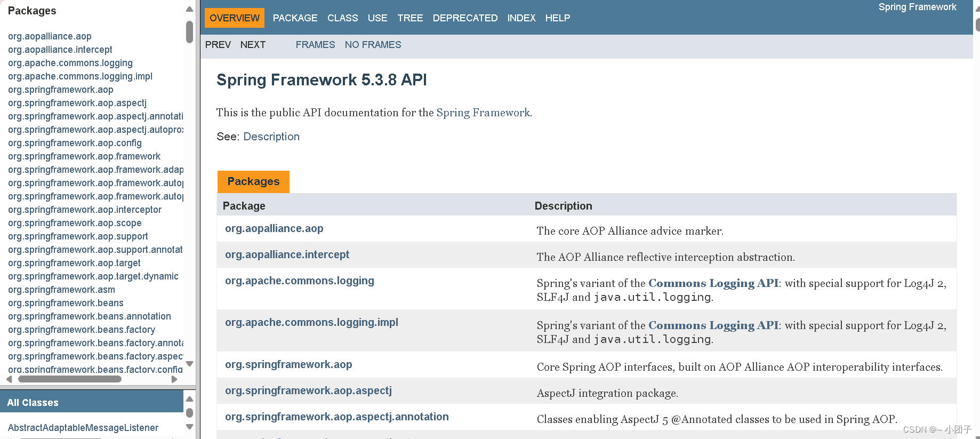Click the Packages frame vertical scrollbar thumb
Screen dimensions: 980x439
click(x=189, y=31)
